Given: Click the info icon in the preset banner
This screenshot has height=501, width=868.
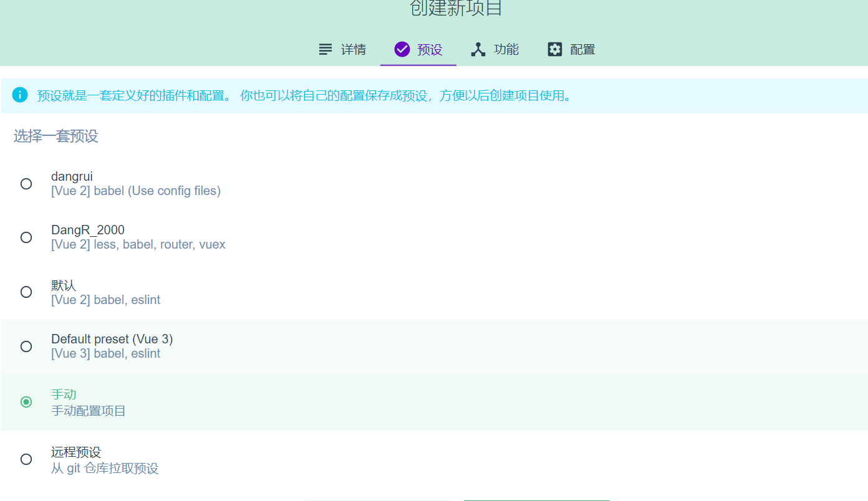Looking at the screenshot, I should tap(20, 95).
